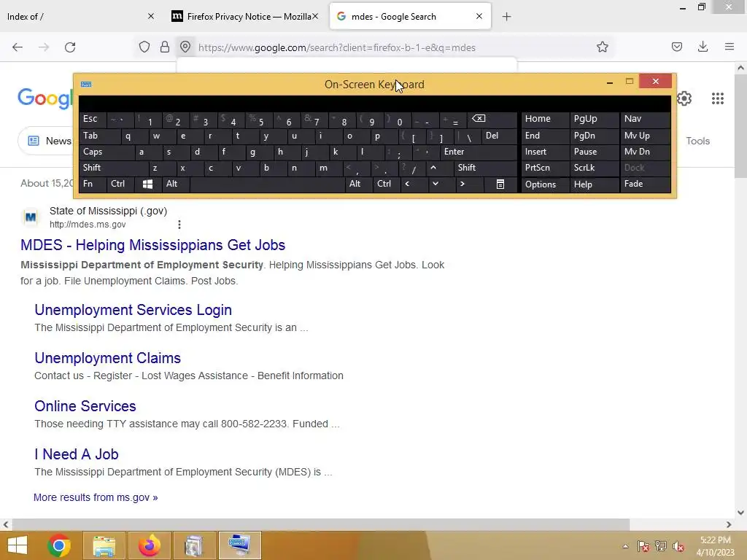Viewport: 747px width, 560px height.
Task: Launch Chrome from the taskbar
Action: pos(59,545)
